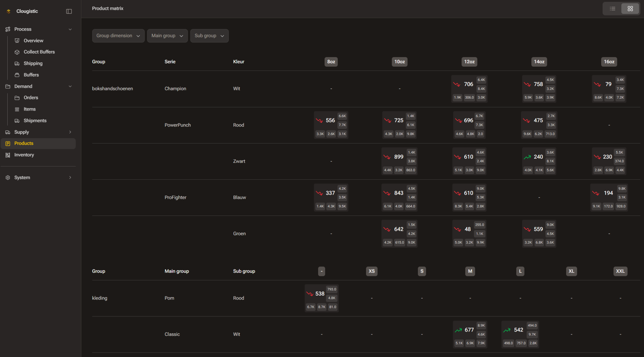Click the downward trend icon next to 706

pos(457,84)
